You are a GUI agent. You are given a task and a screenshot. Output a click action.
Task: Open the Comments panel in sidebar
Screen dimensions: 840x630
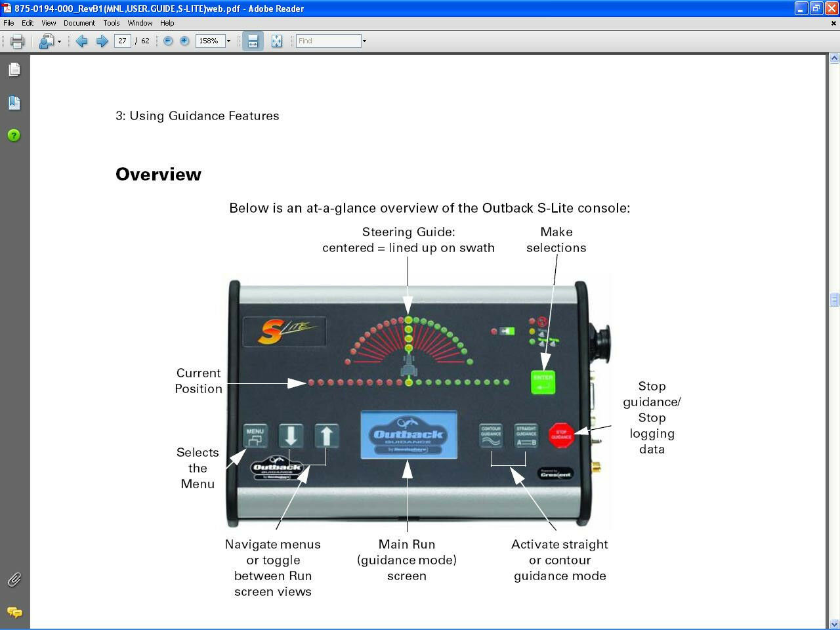tap(14, 612)
